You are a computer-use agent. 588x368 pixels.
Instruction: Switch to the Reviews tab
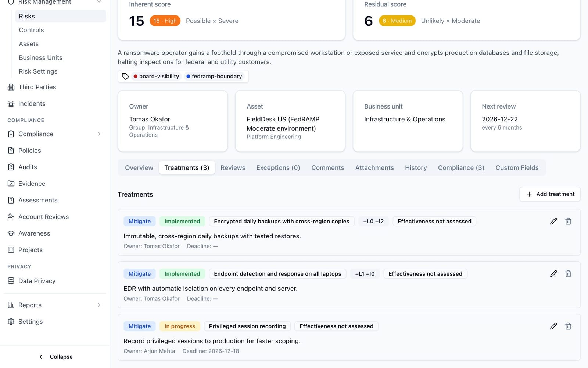(233, 167)
